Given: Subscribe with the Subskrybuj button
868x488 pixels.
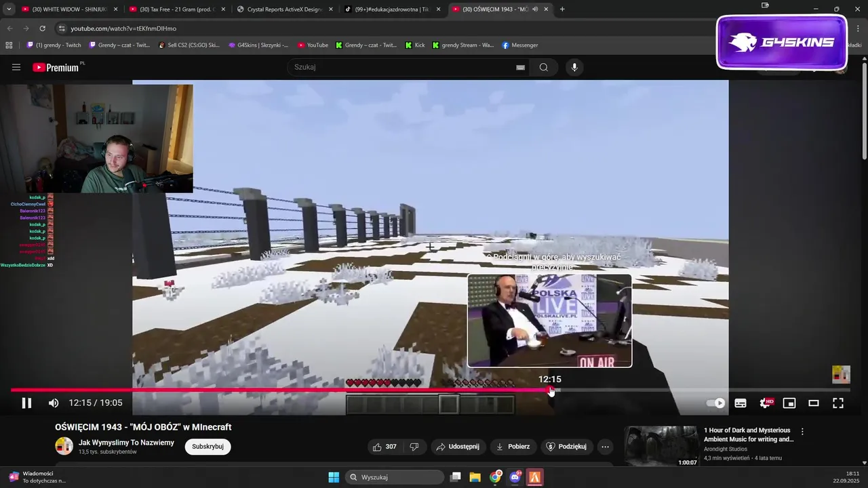Looking at the screenshot, I should click(208, 447).
